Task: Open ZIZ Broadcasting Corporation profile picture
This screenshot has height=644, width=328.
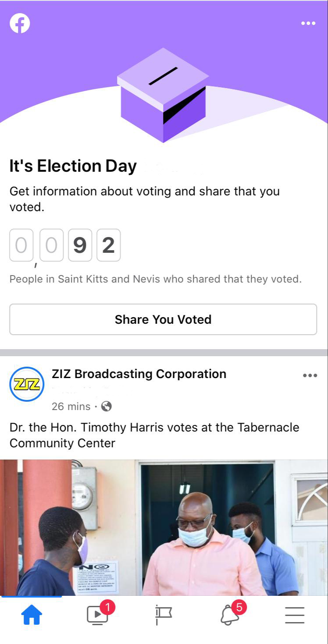Action: pyautogui.click(x=27, y=384)
